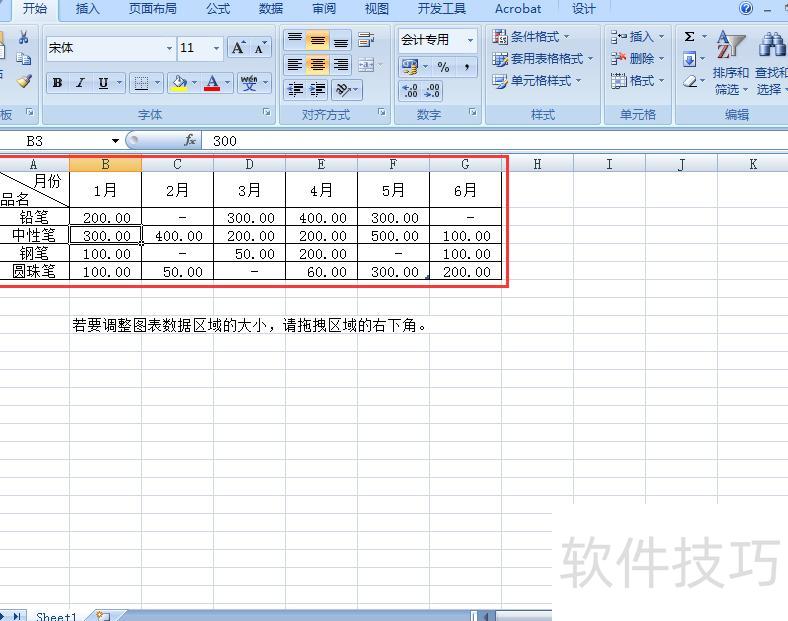Open Name Box dropdown arrow
Viewport: 788px width, 621px height.
pos(115,141)
